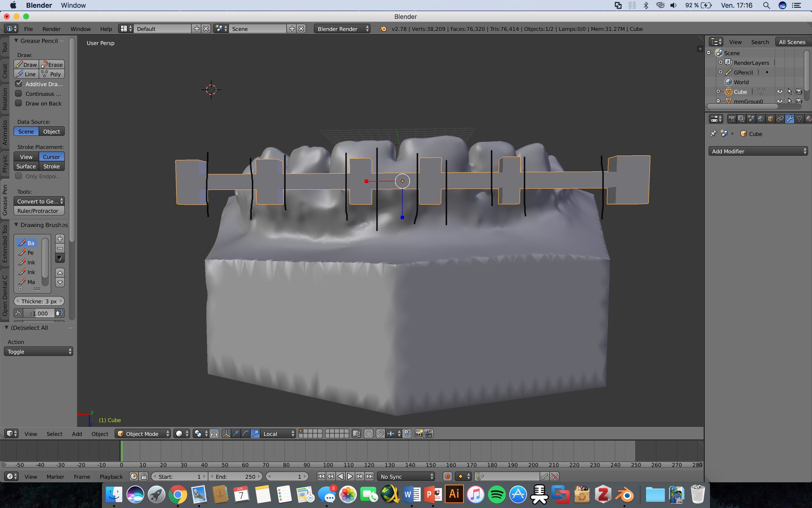Toggle the 3D manipulator axes icon
The height and width of the screenshot is (508, 812).
(226, 434)
